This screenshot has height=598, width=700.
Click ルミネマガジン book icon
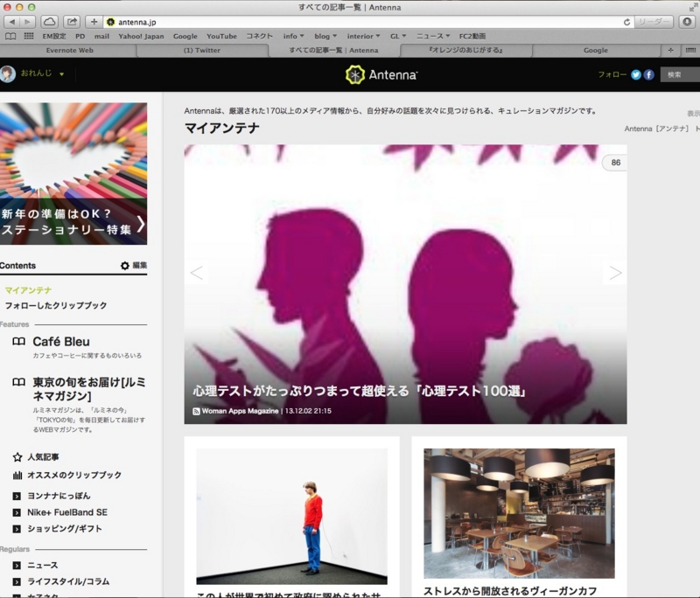18,382
